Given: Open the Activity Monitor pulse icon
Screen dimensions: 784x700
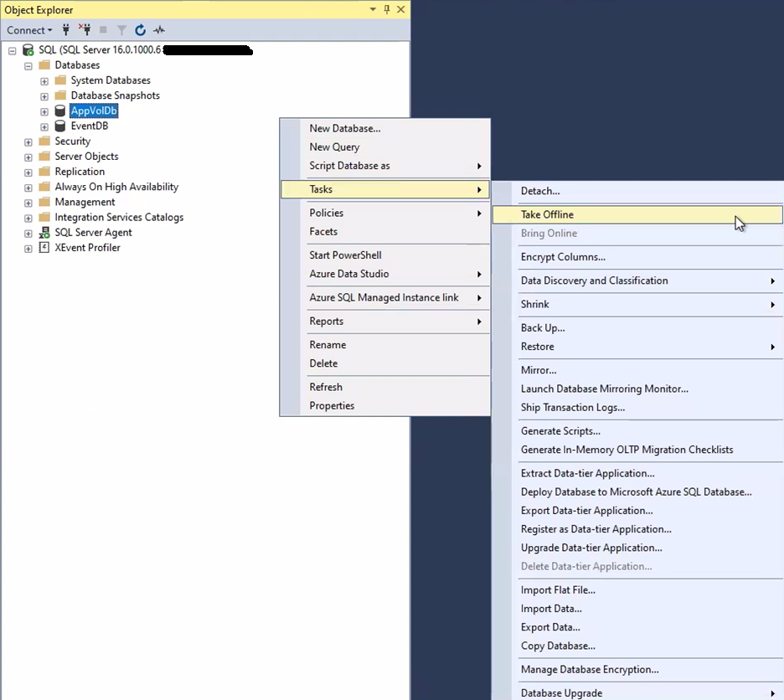Looking at the screenshot, I should pos(158,30).
